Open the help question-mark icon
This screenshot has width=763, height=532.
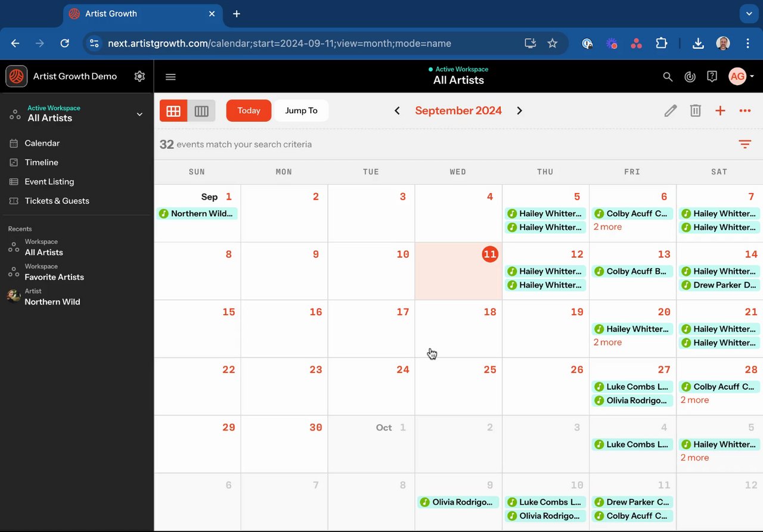pos(712,77)
